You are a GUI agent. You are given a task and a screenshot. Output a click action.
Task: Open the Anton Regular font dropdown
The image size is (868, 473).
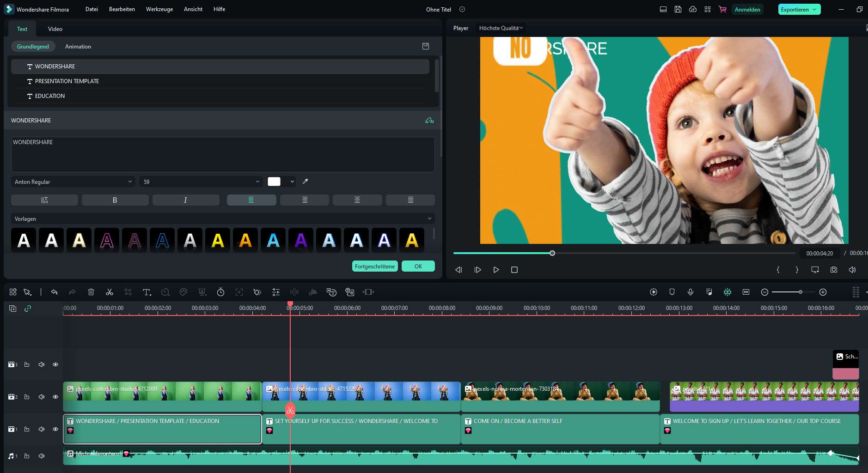(73, 182)
